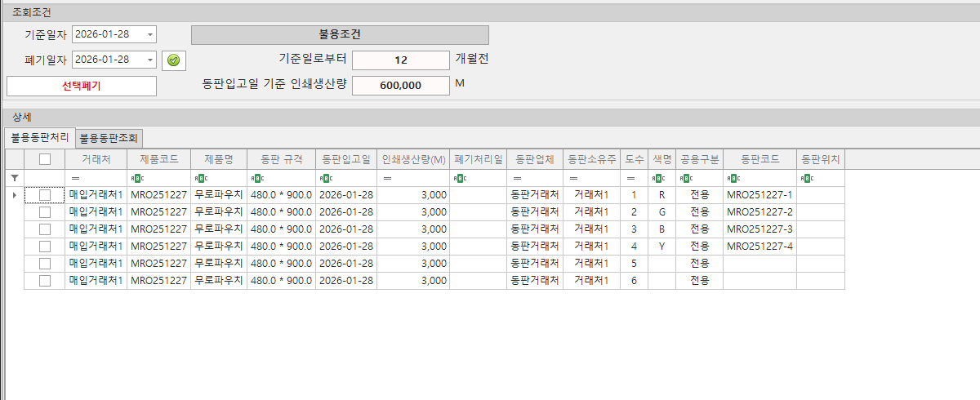Check the row checkbox for 도수 6
The image size is (980, 400).
point(45,281)
